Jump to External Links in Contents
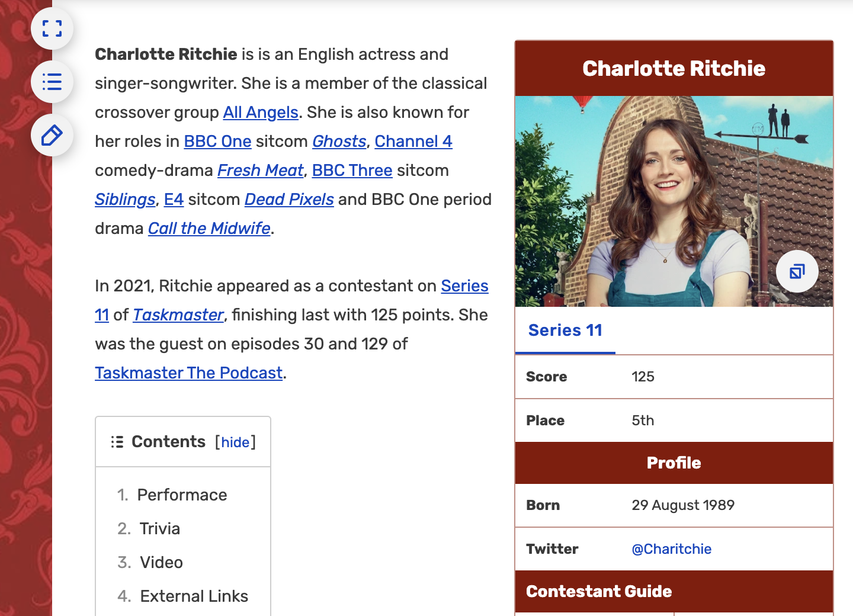This screenshot has width=853, height=616. point(194,596)
